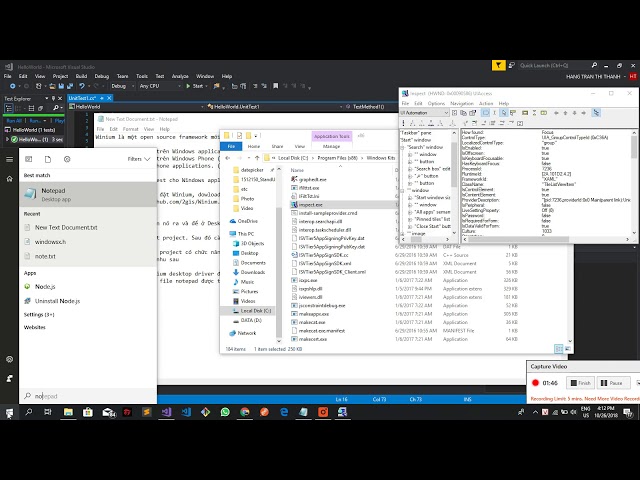Toggle the highlight rectangle button in Inspect

pos(485,113)
